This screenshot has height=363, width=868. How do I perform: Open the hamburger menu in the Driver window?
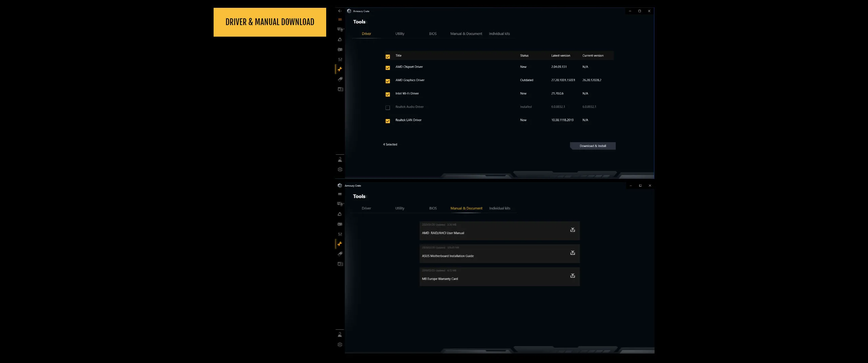[340, 19]
